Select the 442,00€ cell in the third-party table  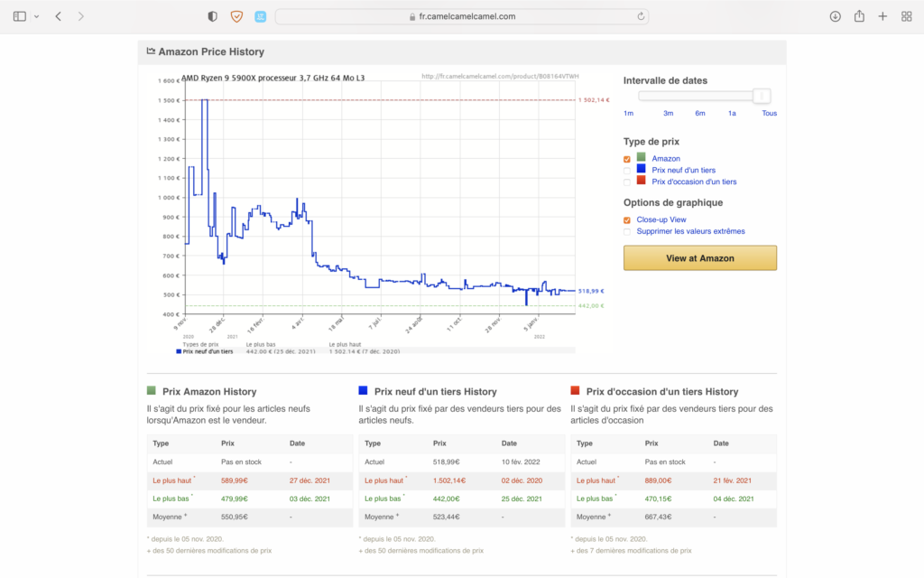point(446,499)
